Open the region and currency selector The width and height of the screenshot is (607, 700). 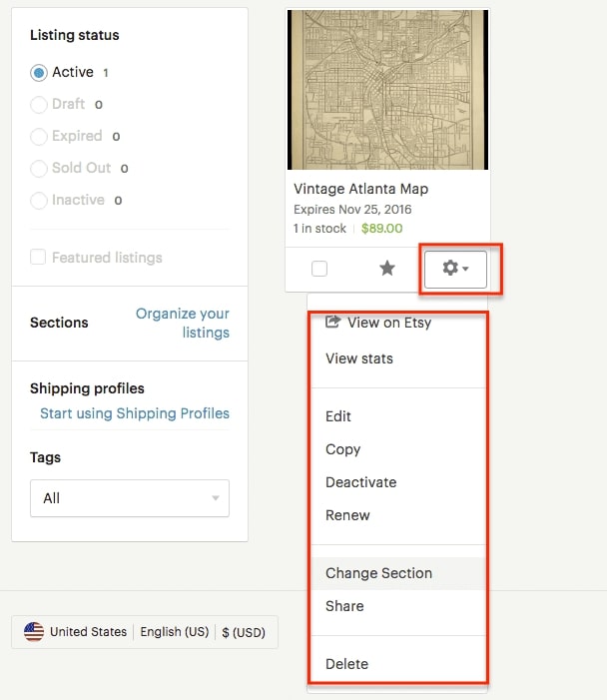(145, 632)
